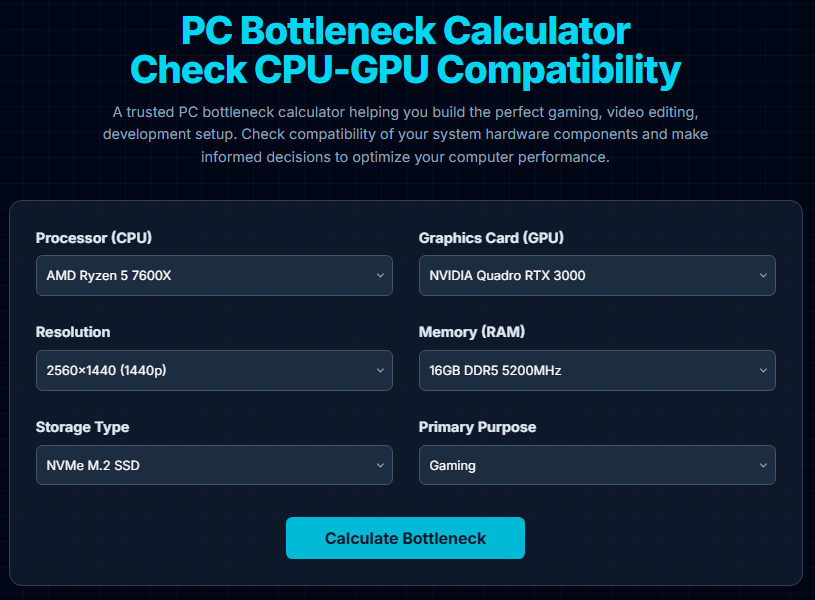This screenshot has height=600, width=815.
Task: Click the Storage Type label
Action: [82, 427]
